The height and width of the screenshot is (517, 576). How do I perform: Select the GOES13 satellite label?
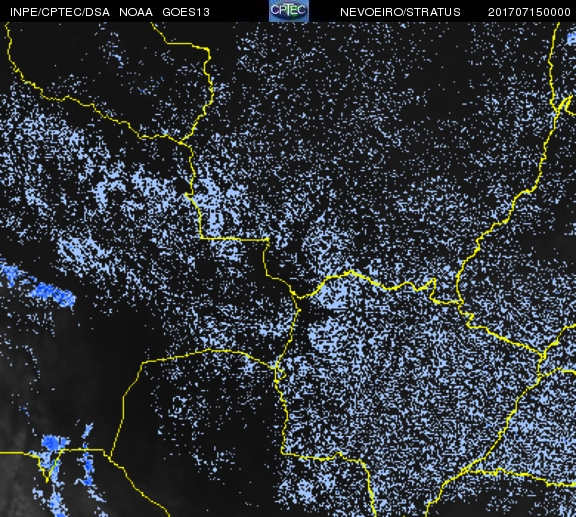point(186,12)
